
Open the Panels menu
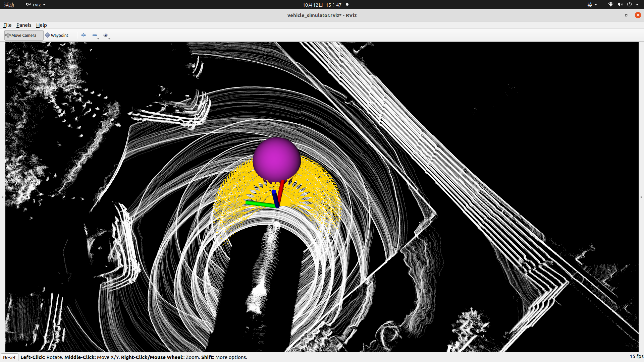point(24,25)
